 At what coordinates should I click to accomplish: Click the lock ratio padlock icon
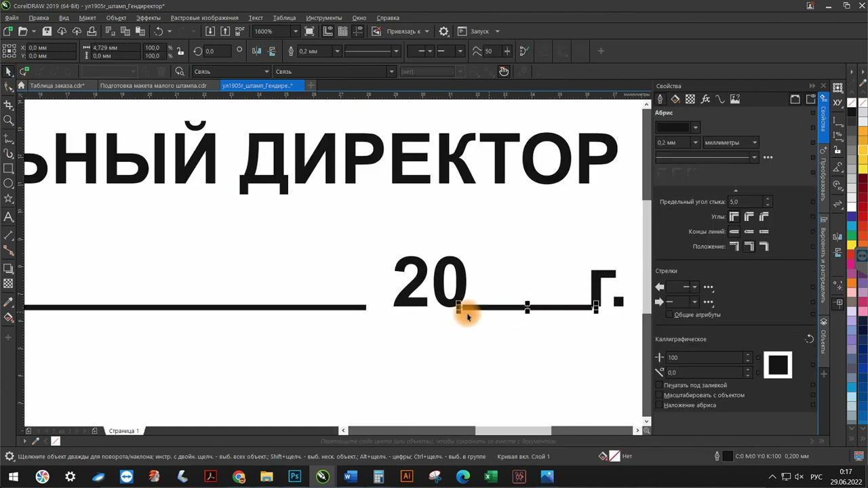click(180, 52)
